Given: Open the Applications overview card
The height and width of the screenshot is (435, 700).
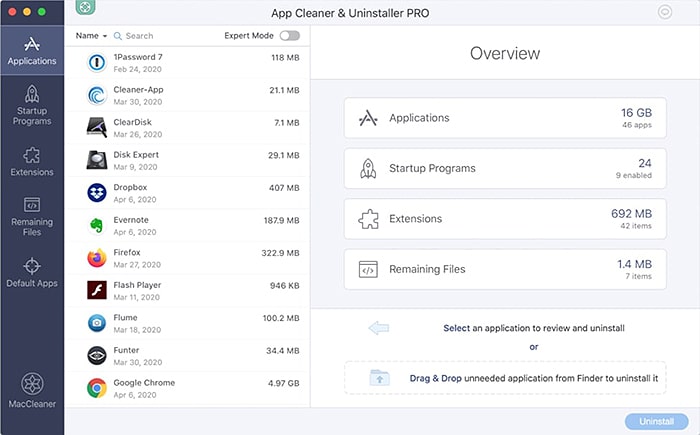Looking at the screenshot, I should 505,118.
